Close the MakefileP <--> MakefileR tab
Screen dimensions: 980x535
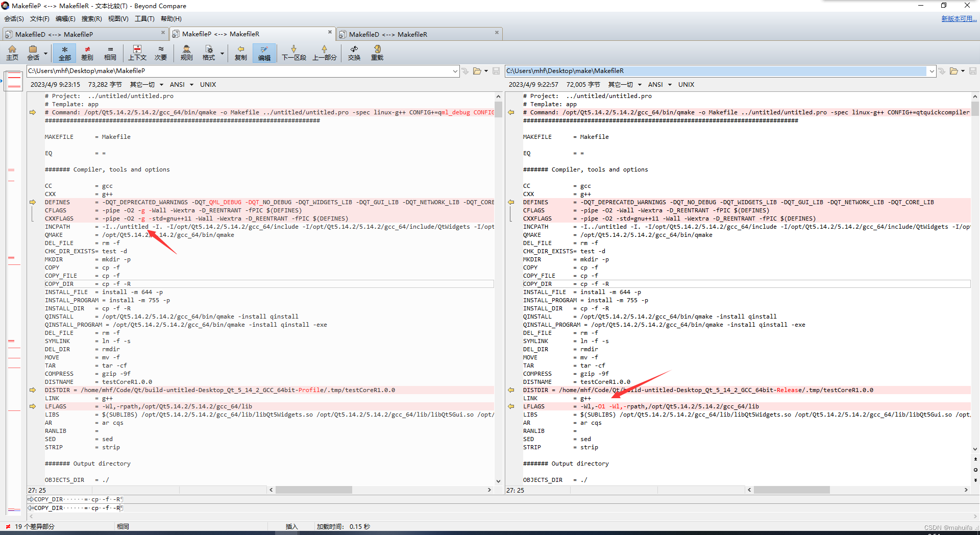pyautogui.click(x=330, y=32)
